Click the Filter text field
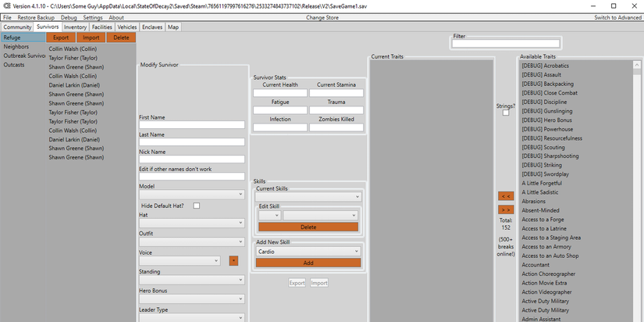Image resolution: width=644 pixels, height=322 pixels. tap(506, 44)
